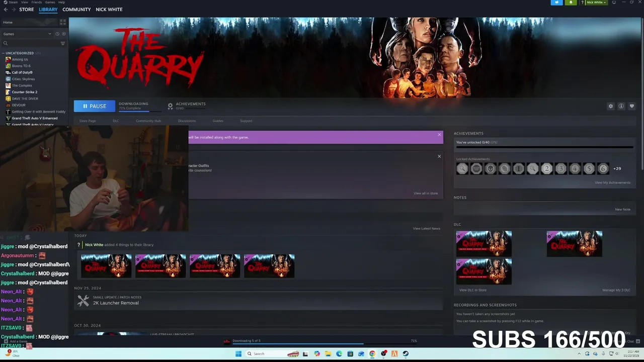Open the Guides link
This screenshot has height=362, width=644.
[x=218, y=121]
